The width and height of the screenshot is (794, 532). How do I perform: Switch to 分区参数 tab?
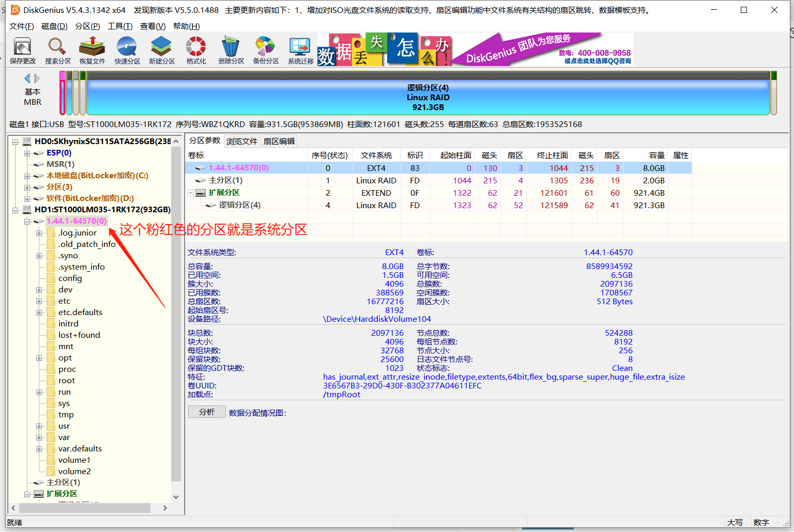[205, 140]
